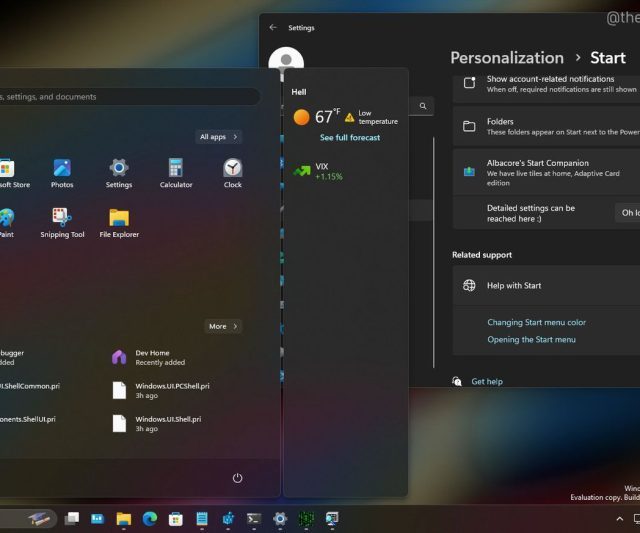Click the VIX stock arrow icon
640x533 pixels.
[302, 171]
